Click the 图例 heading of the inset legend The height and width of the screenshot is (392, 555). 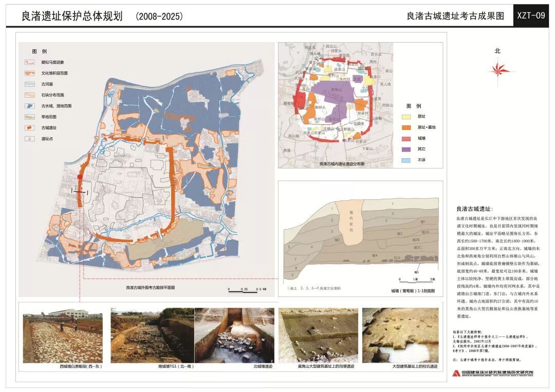point(413,106)
